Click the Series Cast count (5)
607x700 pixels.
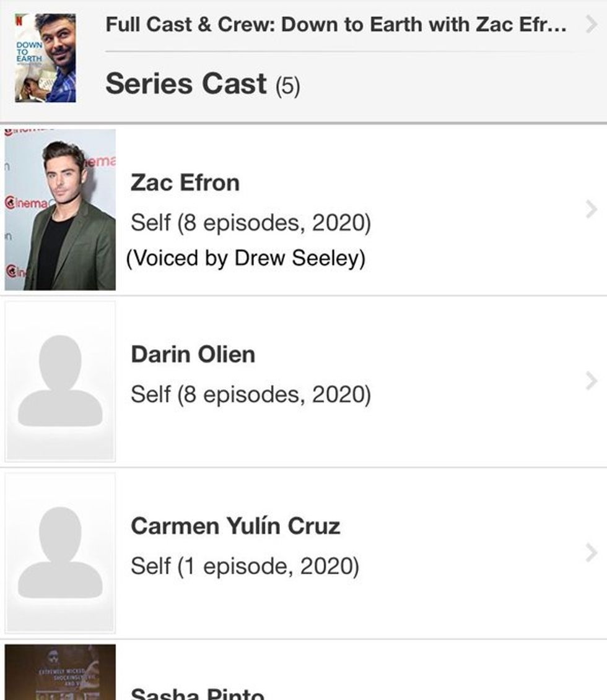tap(288, 85)
